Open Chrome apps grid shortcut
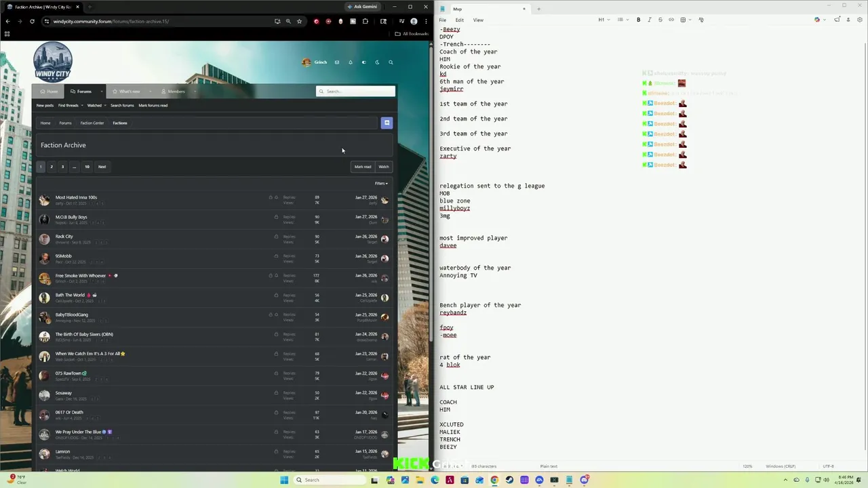 click(x=7, y=33)
